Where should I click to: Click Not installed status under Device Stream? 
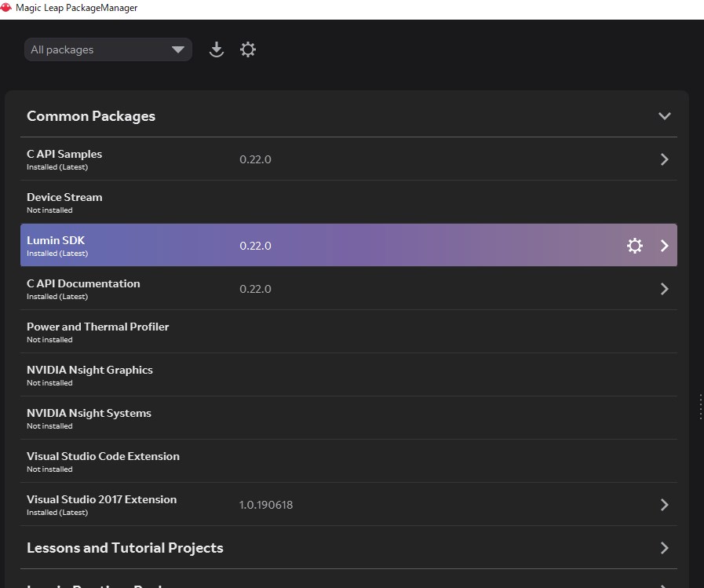[49, 210]
